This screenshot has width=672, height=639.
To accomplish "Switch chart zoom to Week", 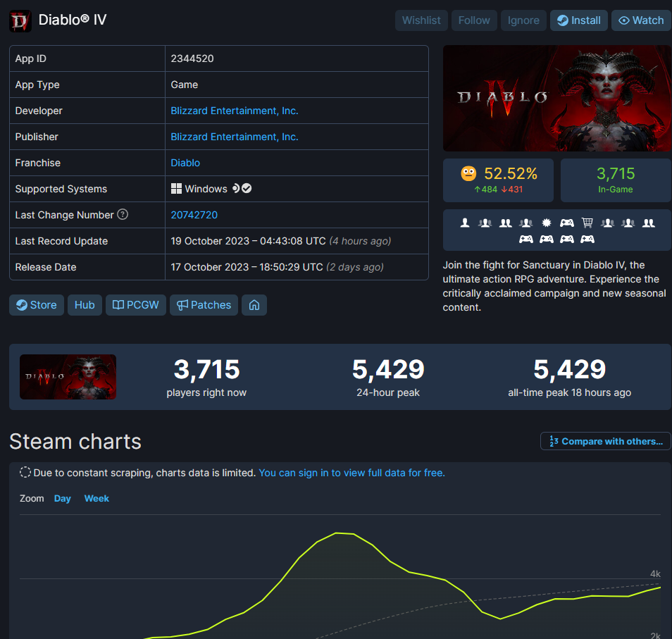I will [x=97, y=498].
